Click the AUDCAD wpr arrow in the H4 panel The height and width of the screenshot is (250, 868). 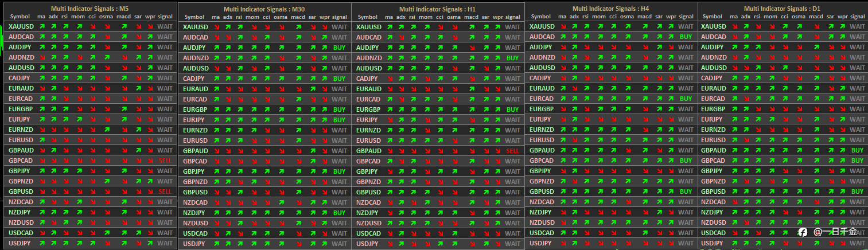[671, 37]
